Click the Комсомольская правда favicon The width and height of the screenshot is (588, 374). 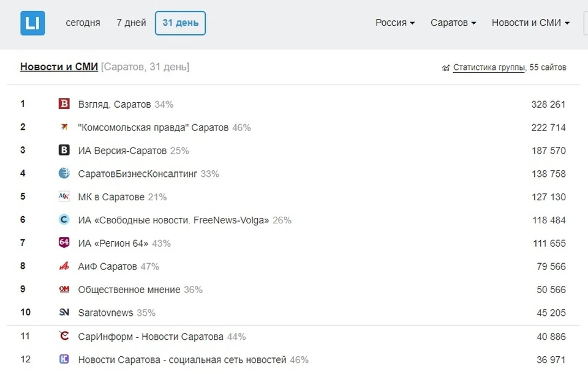64,127
